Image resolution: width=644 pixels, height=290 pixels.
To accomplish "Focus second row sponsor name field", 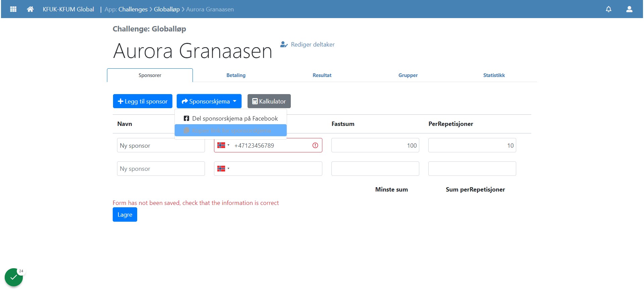I will (x=161, y=168).
